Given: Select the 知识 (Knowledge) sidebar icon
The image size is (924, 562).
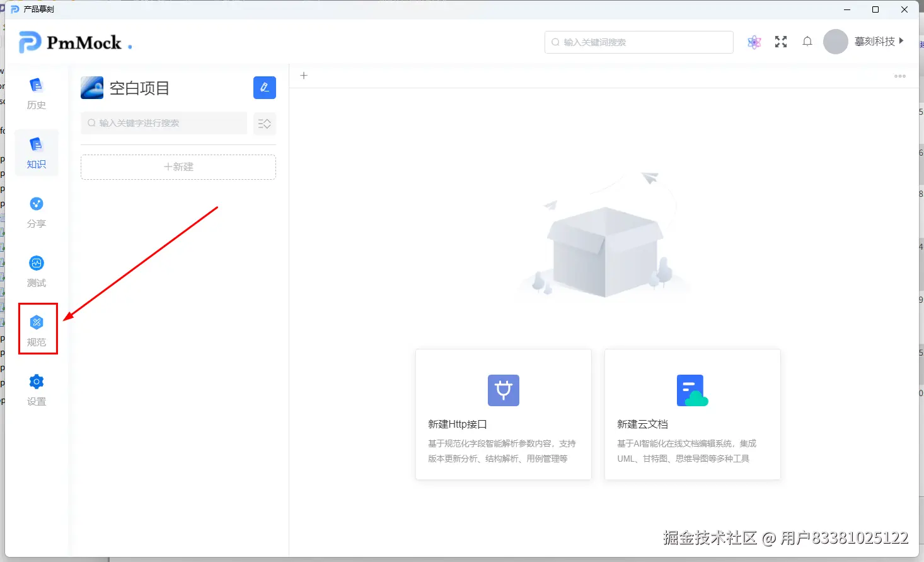Looking at the screenshot, I should 36,152.
